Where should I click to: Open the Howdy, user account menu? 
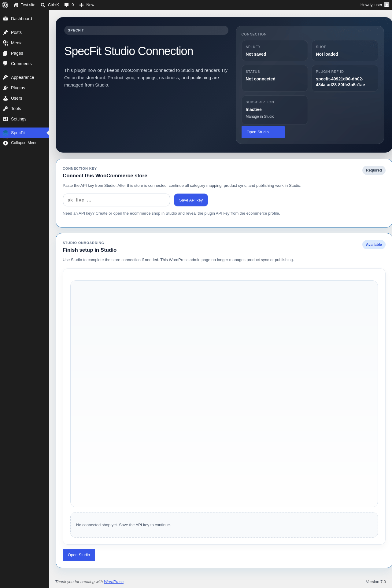375,5
